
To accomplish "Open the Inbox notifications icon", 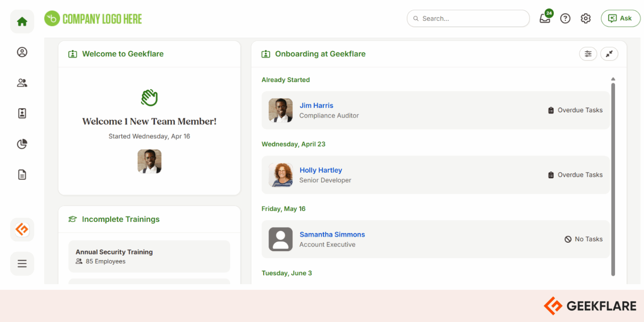I will point(545,18).
